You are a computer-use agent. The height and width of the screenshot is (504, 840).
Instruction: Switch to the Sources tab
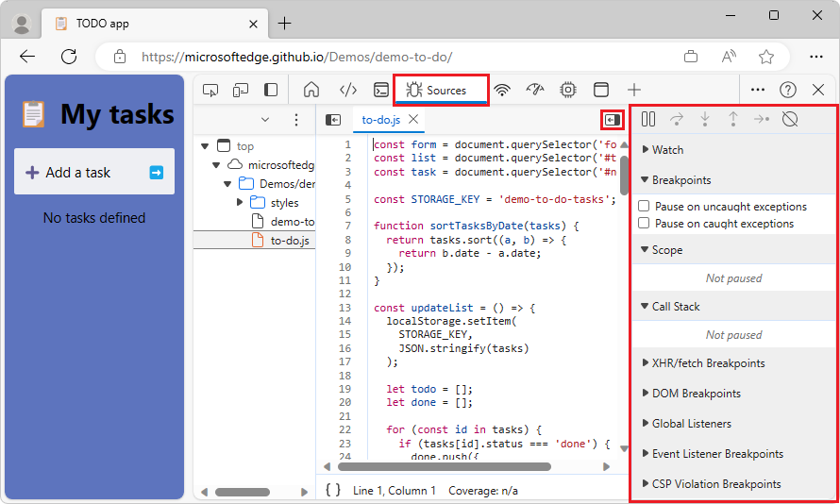[442, 90]
